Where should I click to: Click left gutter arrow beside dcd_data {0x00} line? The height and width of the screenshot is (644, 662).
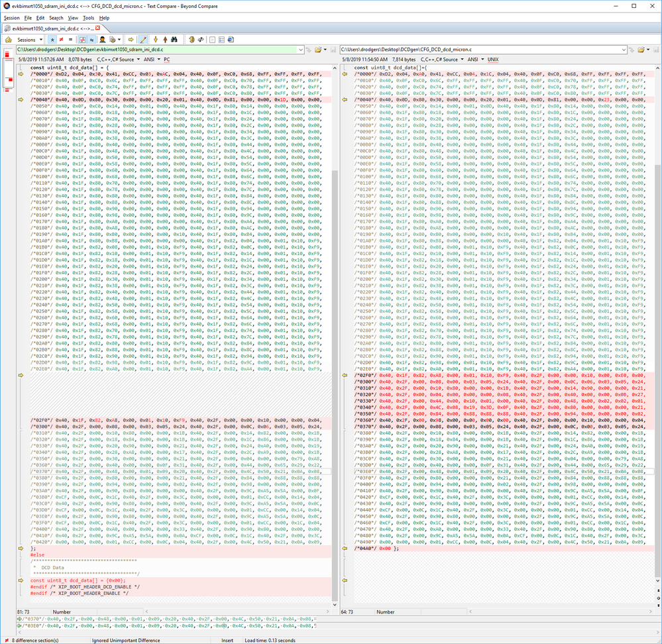point(21,580)
